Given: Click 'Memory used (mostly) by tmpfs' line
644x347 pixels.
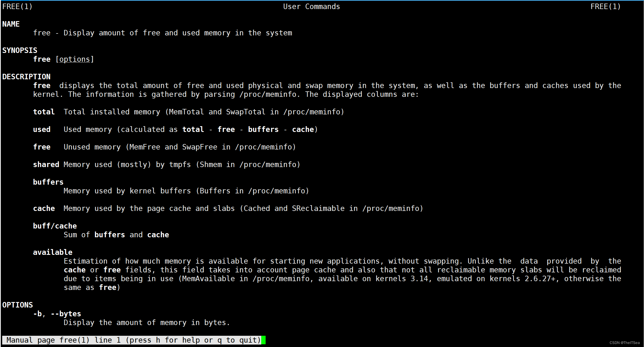Looking at the screenshot, I should (182, 165).
